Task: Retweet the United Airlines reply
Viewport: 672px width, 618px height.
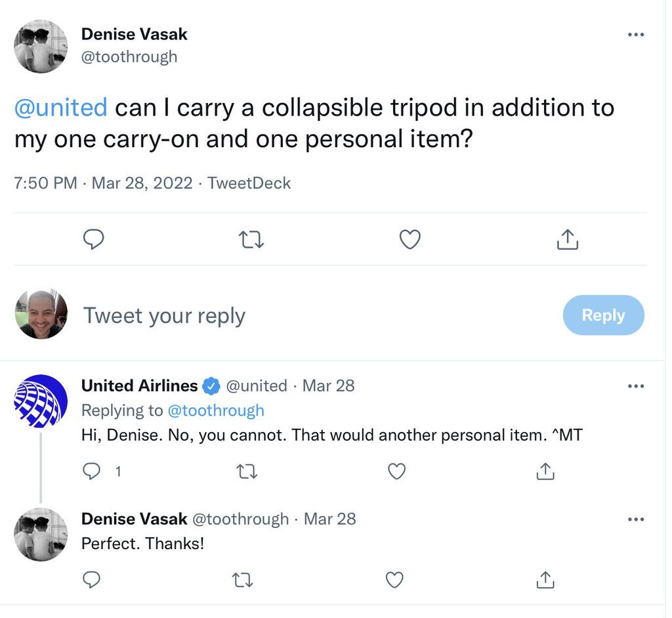Action: 247,472
